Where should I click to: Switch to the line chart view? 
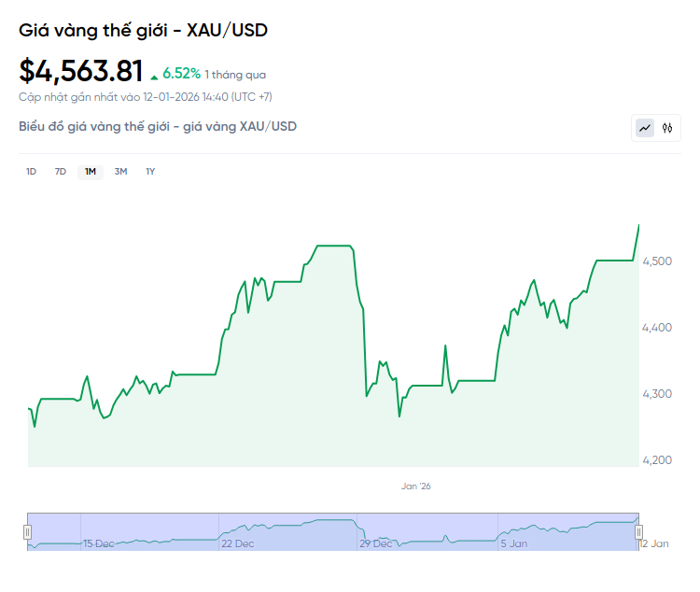645,128
